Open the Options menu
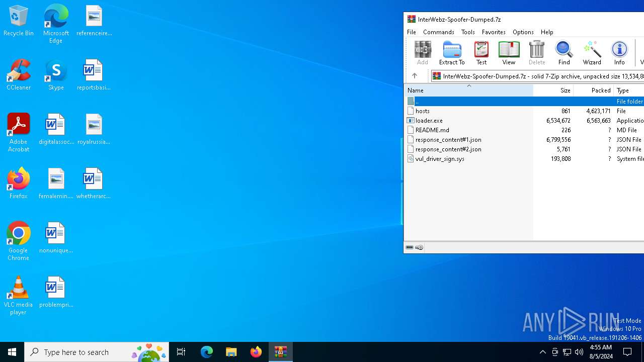The height and width of the screenshot is (362, 644). (523, 32)
